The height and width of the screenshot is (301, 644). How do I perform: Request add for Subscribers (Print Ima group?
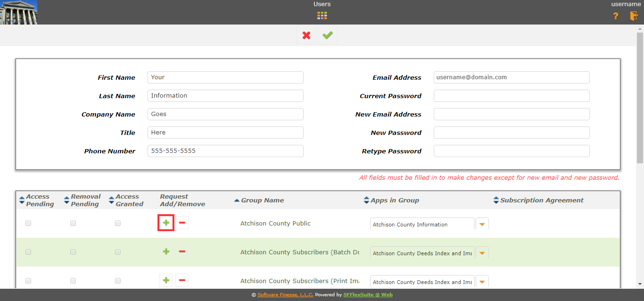pos(166,280)
